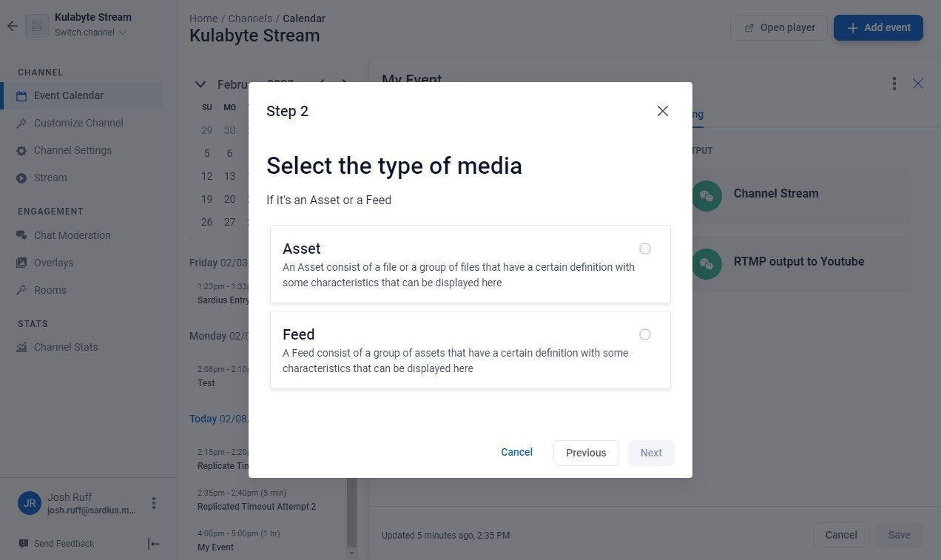Click the Add event button

[878, 27]
